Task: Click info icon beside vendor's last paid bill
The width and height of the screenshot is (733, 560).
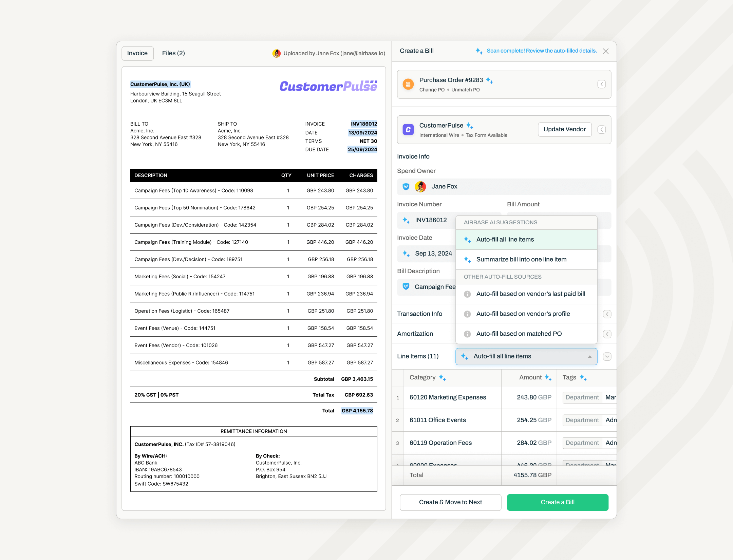Action: (x=467, y=294)
